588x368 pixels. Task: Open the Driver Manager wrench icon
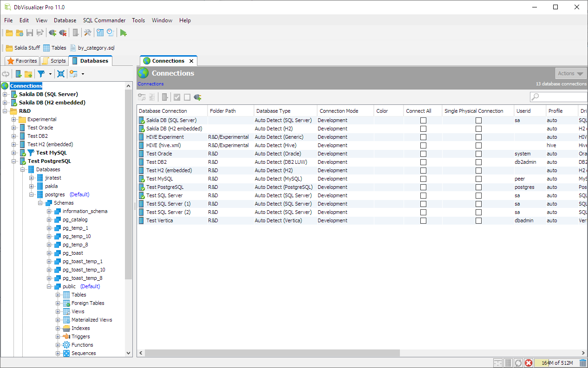click(88, 32)
